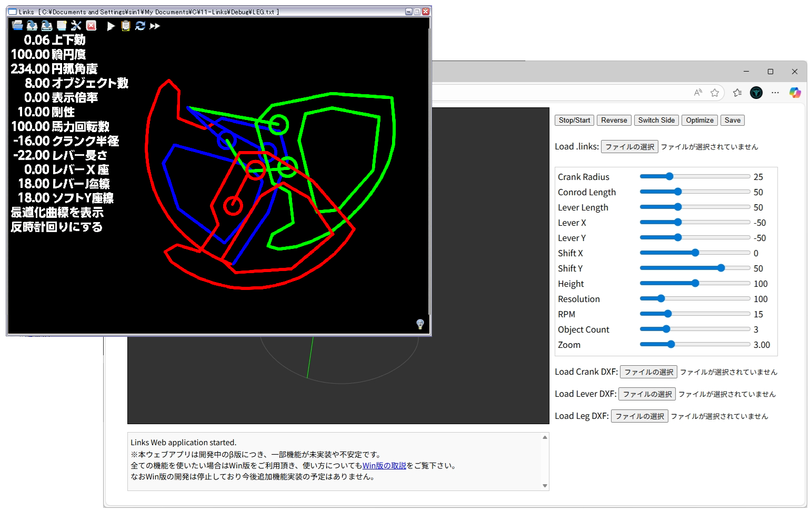Open the Win版の取説 link
The width and height of the screenshot is (812, 511).
pyautogui.click(x=384, y=466)
